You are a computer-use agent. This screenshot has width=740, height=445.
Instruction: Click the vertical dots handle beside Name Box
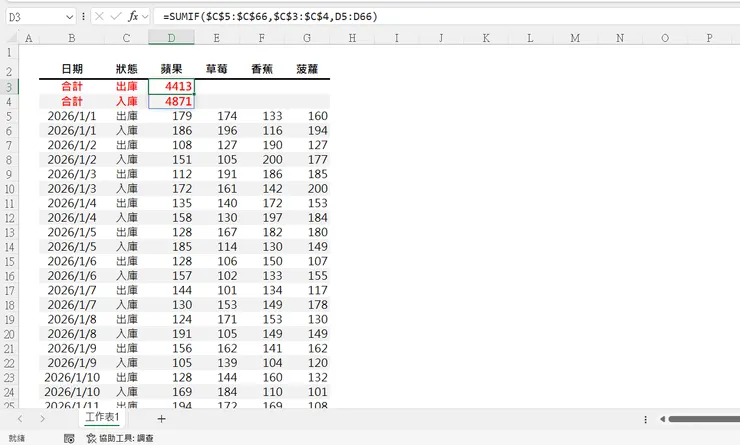(83, 17)
